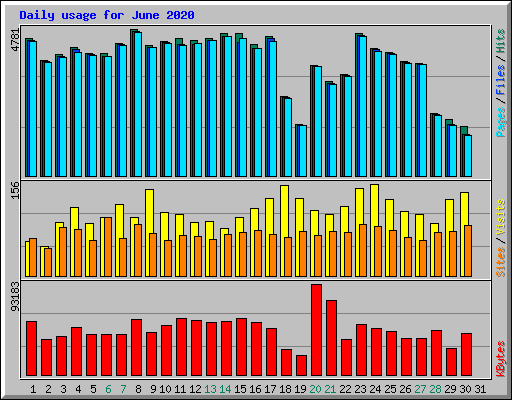Click day label 26 on the x-axis
This screenshot has width=512, height=400.
coord(405,389)
